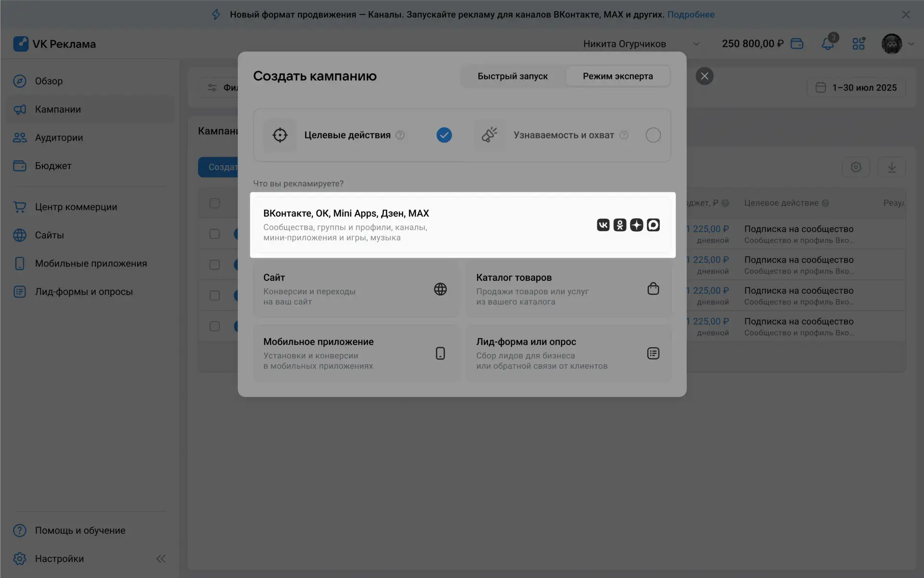The height and width of the screenshot is (578, 924).
Task: Switch to Режим эксперта mode
Action: click(618, 76)
